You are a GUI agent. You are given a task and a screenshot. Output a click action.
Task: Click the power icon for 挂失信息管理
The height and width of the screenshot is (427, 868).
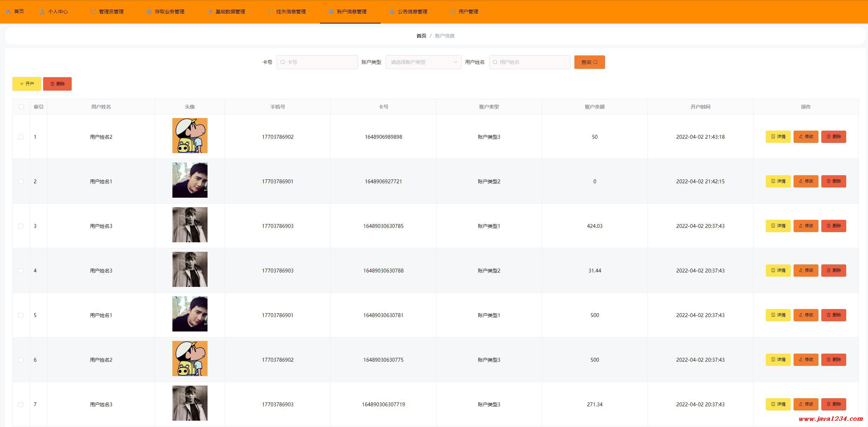coord(270,12)
